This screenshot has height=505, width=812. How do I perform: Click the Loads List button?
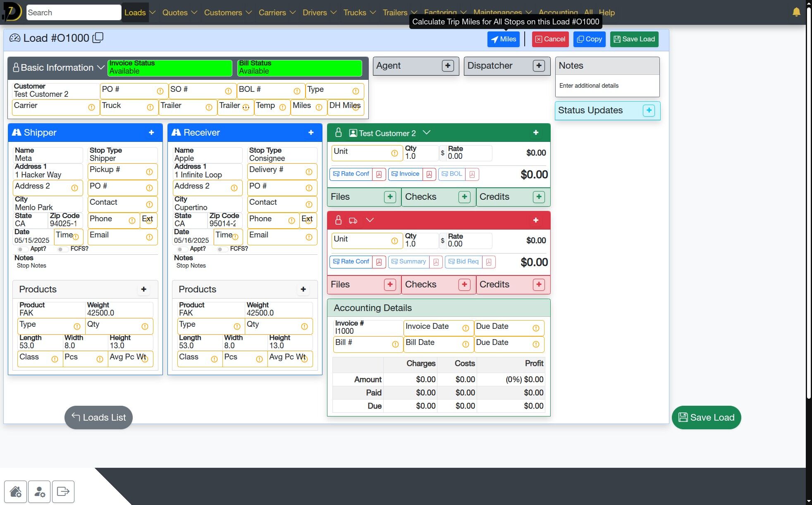(98, 417)
